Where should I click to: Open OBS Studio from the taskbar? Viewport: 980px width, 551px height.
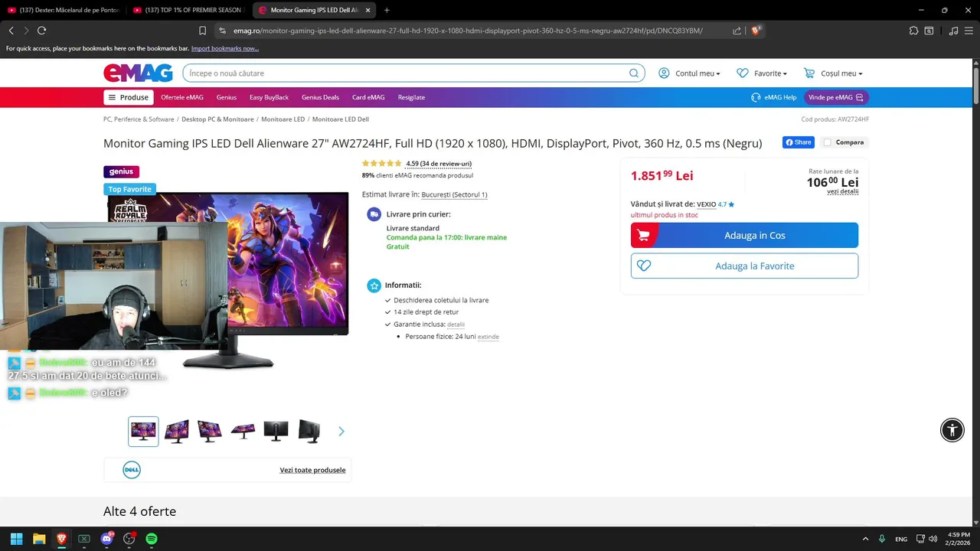tap(129, 539)
